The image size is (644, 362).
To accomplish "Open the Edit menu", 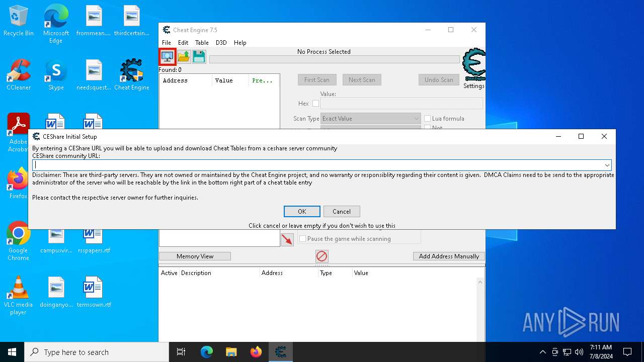I will tap(183, 43).
